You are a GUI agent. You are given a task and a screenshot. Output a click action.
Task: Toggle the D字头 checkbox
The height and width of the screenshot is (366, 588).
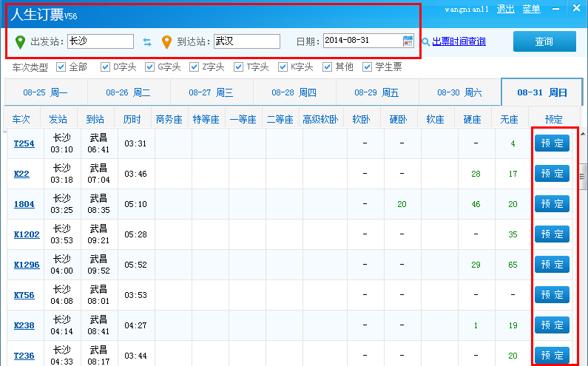click(x=105, y=67)
